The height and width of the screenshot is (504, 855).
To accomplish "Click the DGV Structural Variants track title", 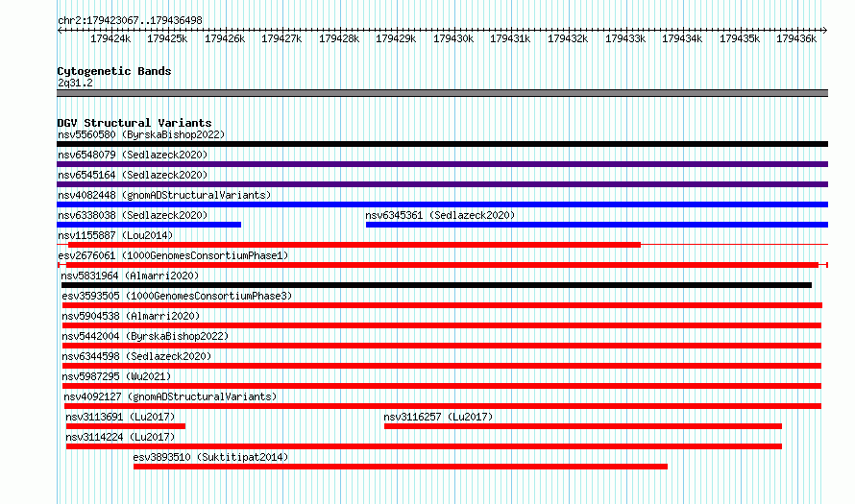I will point(134,123).
